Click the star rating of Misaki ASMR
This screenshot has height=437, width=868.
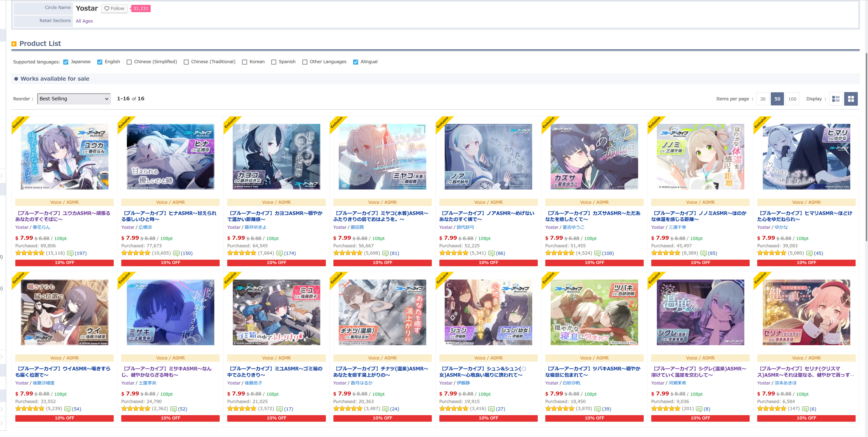(x=135, y=409)
